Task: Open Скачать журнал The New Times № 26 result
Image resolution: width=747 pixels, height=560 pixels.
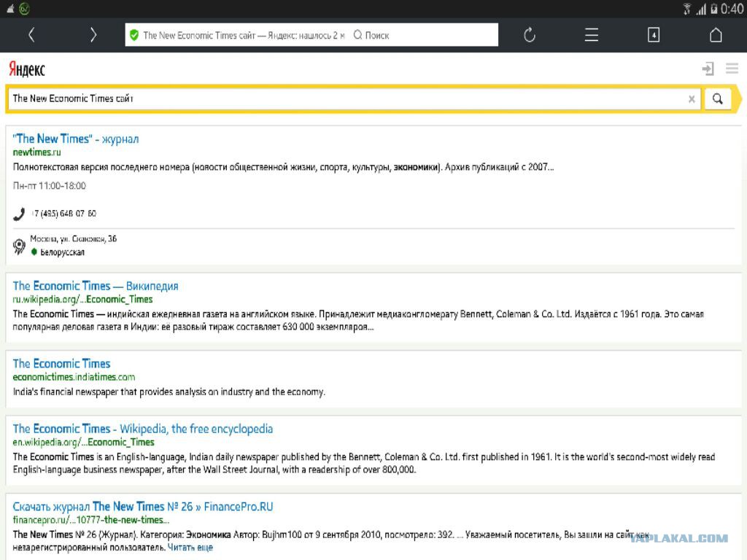Action: point(142,506)
